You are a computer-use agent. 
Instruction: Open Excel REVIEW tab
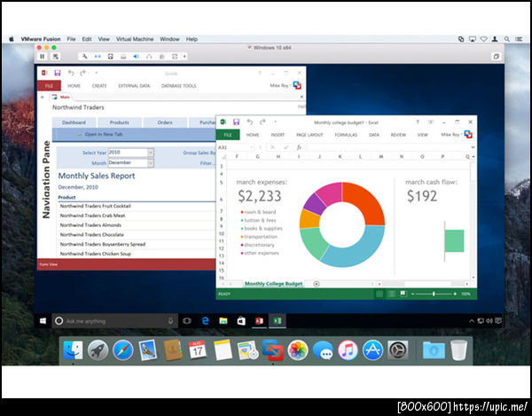[x=398, y=135]
